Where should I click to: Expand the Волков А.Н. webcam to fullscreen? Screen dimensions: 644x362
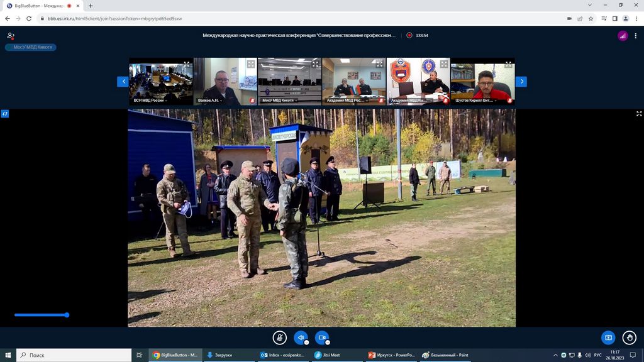pyautogui.click(x=250, y=64)
